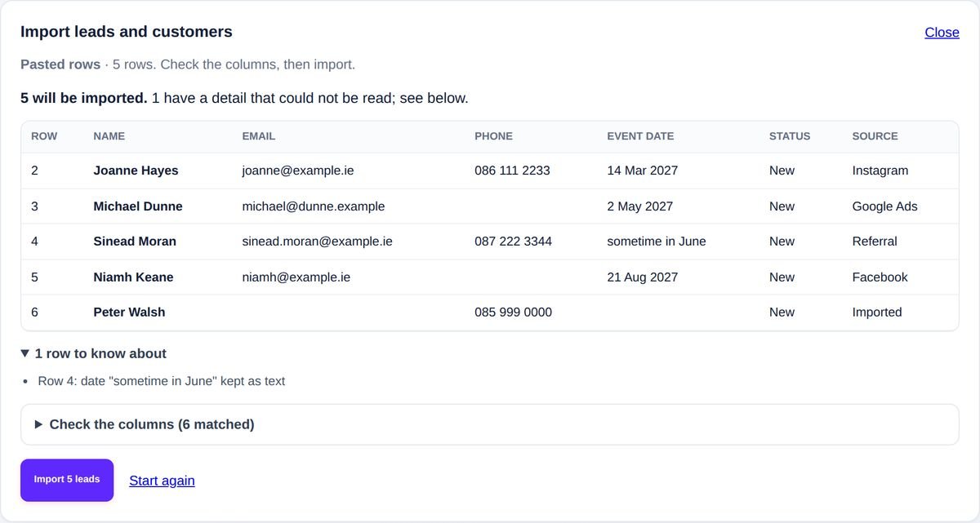
Task: Click the name Niamh Keane
Action: tap(133, 277)
